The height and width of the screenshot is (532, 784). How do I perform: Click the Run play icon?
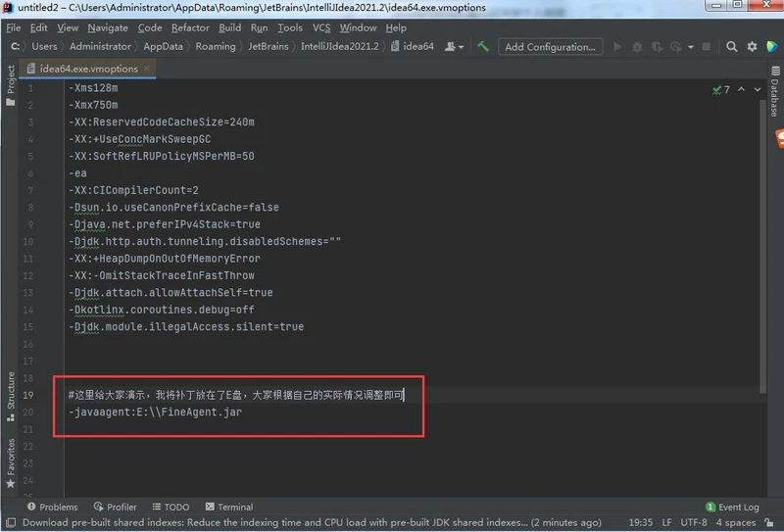tap(617, 46)
